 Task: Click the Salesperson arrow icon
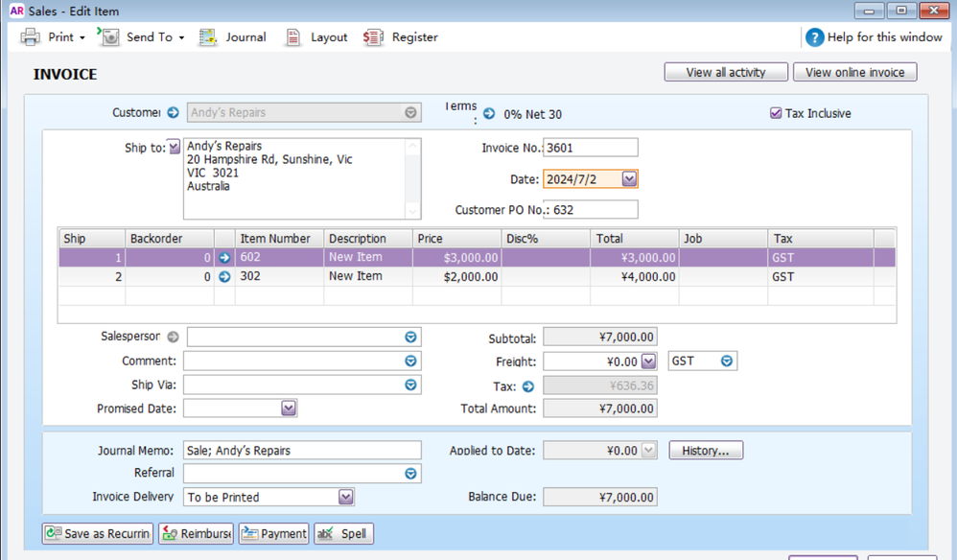(x=174, y=337)
